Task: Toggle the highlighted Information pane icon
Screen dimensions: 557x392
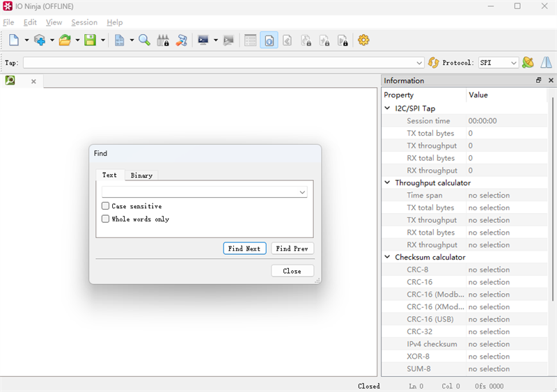Action: click(269, 40)
